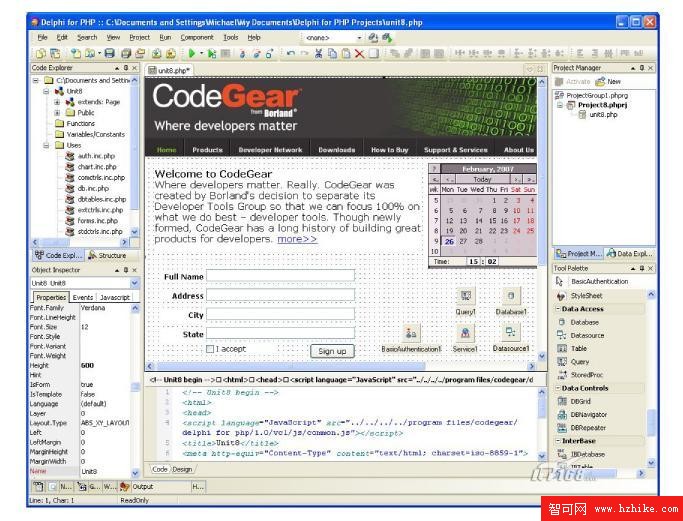683x521 pixels.
Task: Pin the Project Manager panel
Action: [642, 68]
